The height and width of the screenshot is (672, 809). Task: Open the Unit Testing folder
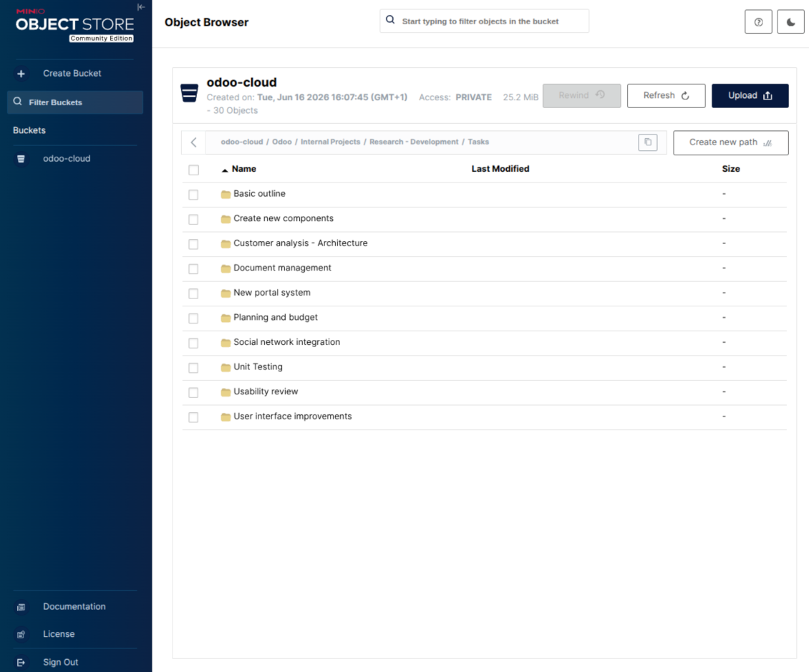click(258, 367)
